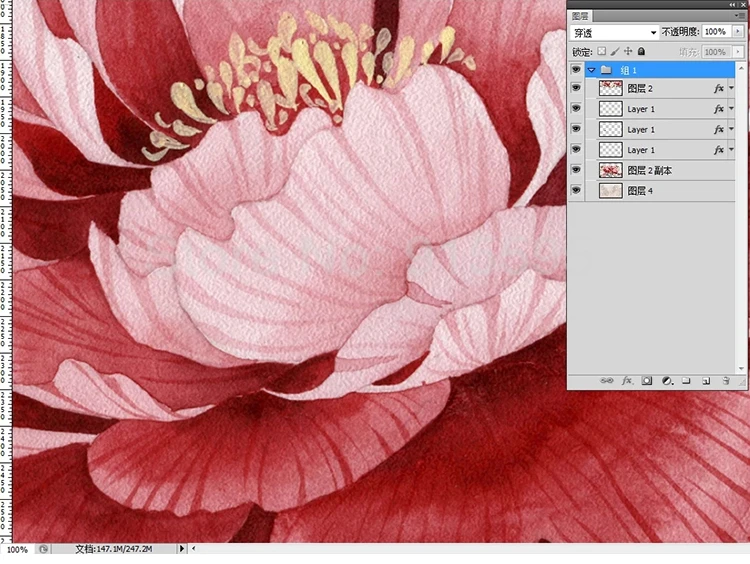The image size is (750, 564).
Task: Open the 填充 slider arrow
Action: (x=738, y=51)
